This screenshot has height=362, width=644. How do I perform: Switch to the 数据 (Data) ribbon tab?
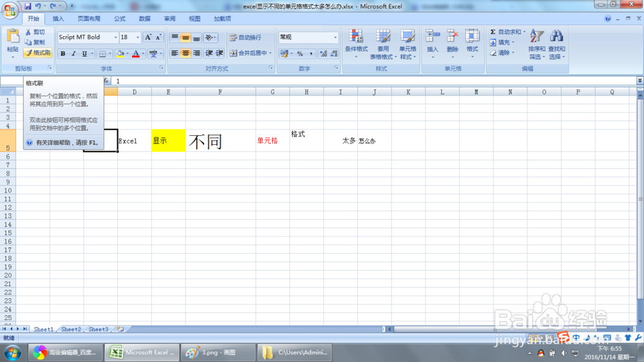pyautogui.click(x=144, y=19)
